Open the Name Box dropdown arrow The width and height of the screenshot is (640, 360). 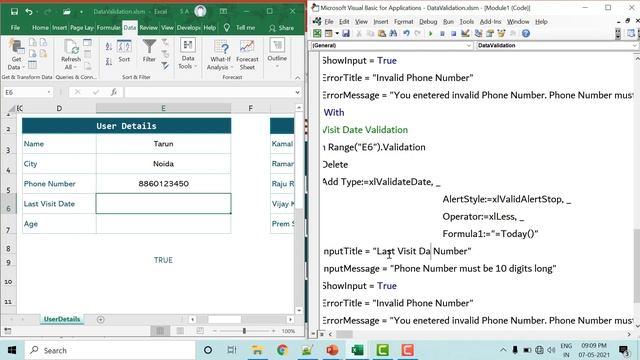(49, 92)
